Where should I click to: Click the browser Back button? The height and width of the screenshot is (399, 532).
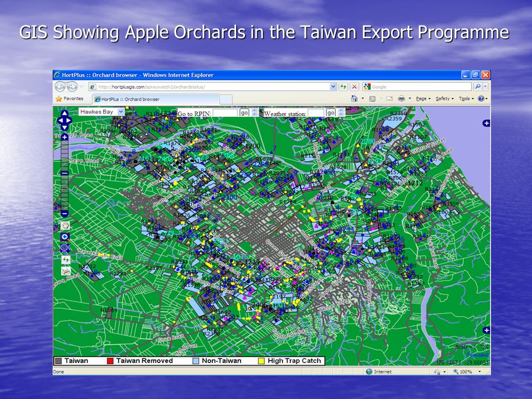pyautogui.click(x=60, y=87)
